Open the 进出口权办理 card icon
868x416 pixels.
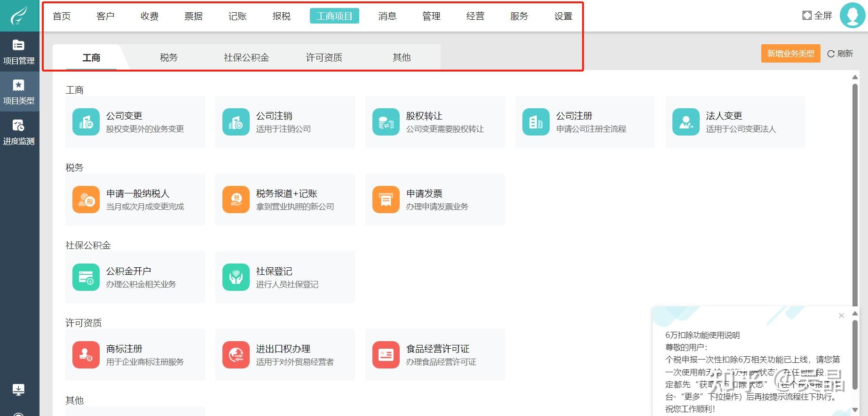pyautogui.click(x=236, y=355)
